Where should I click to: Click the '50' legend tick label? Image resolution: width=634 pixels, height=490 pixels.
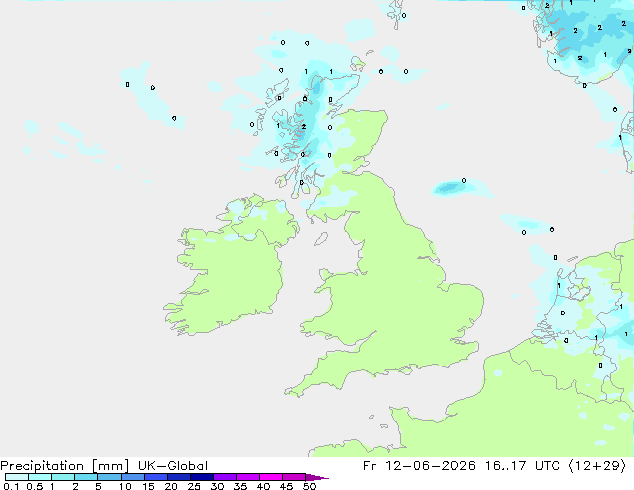309,486
